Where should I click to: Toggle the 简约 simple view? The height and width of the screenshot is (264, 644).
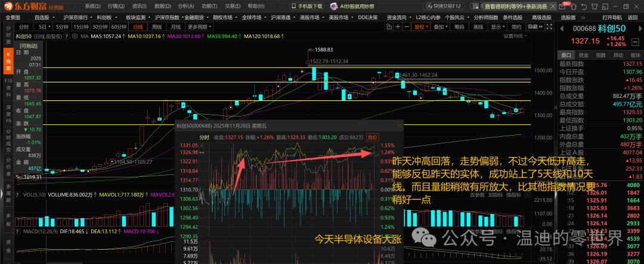[x=516, y=27]
